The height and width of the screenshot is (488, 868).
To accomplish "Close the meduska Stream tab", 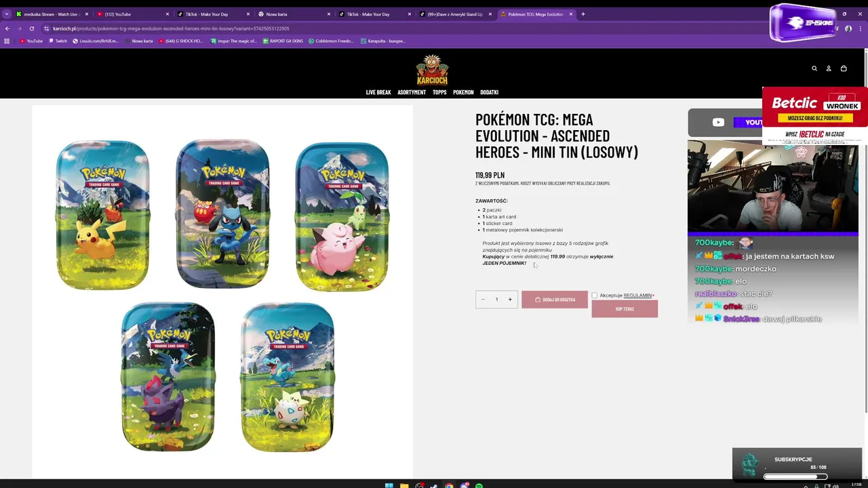I will [87, 14].
